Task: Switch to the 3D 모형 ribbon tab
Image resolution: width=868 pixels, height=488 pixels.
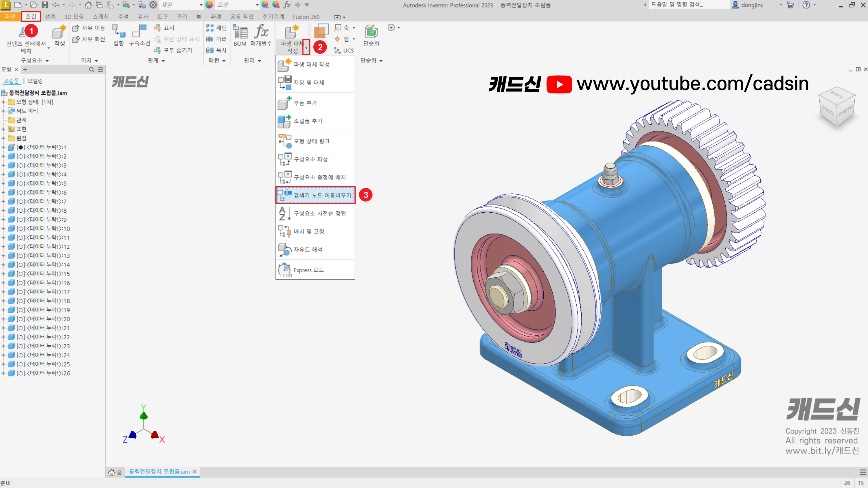Action: tap(74, 16)
